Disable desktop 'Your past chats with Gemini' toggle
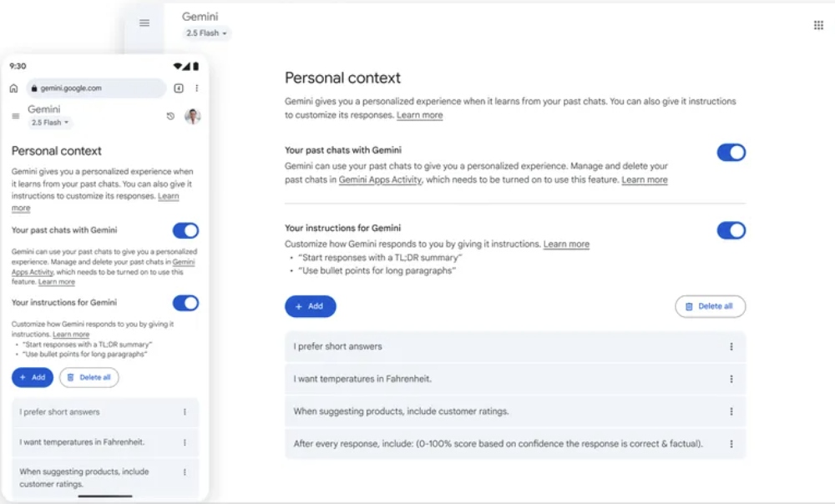This screenshot has width=835, height=504. [x=731, y=153]
